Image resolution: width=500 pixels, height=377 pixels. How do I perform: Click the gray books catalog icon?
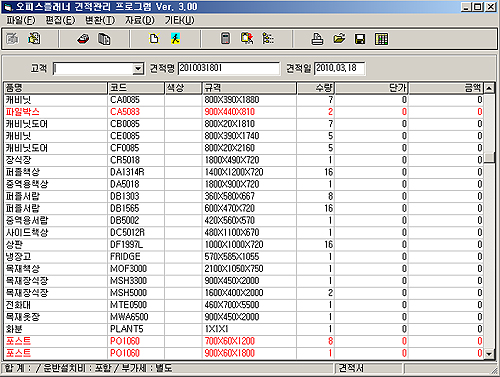click(104, 39)
